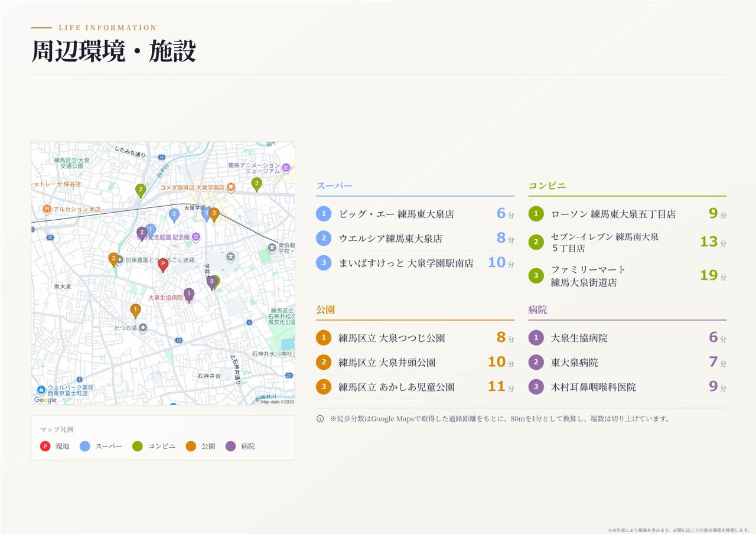Click the マップ凡例 legend title
Screen dimensions: 756x534
point(57,429)
